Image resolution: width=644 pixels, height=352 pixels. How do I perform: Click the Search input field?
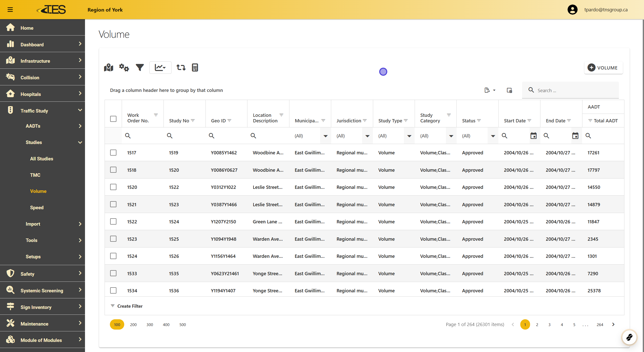point(576,90)
